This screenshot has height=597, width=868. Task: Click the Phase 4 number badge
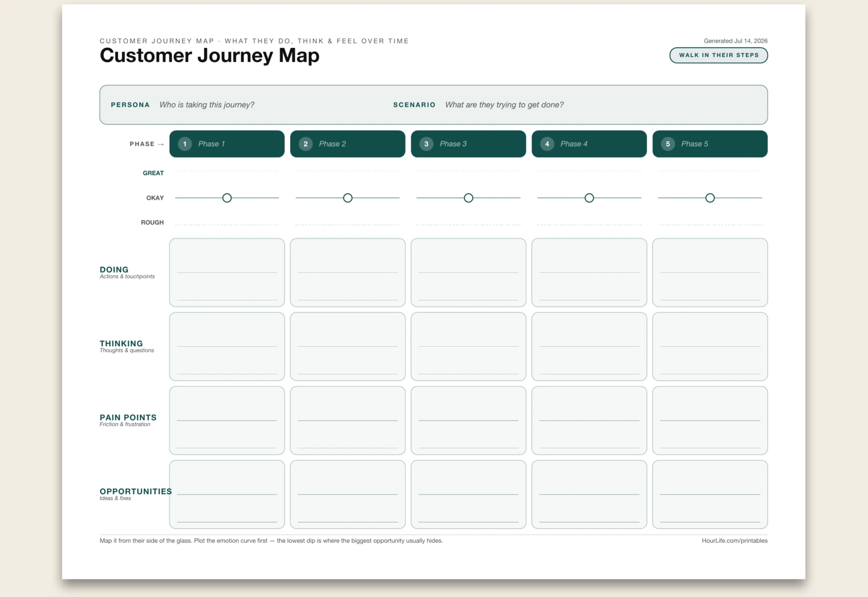click(547, 144)
